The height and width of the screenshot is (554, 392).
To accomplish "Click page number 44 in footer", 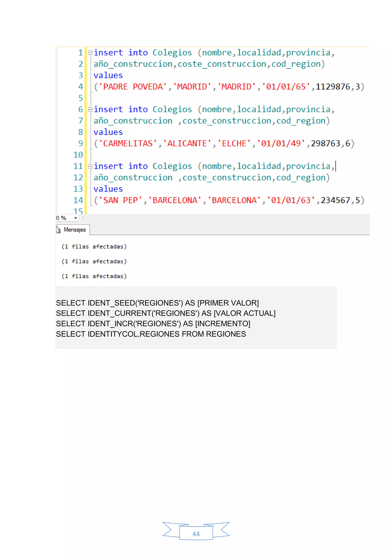I will click(x=196, y=534).
